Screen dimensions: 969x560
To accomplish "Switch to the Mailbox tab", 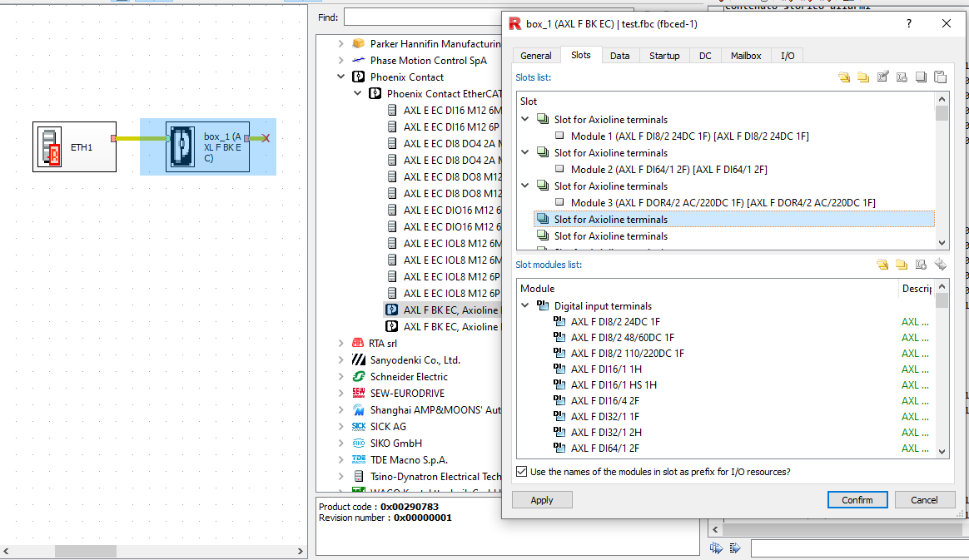I will [746, 56].
